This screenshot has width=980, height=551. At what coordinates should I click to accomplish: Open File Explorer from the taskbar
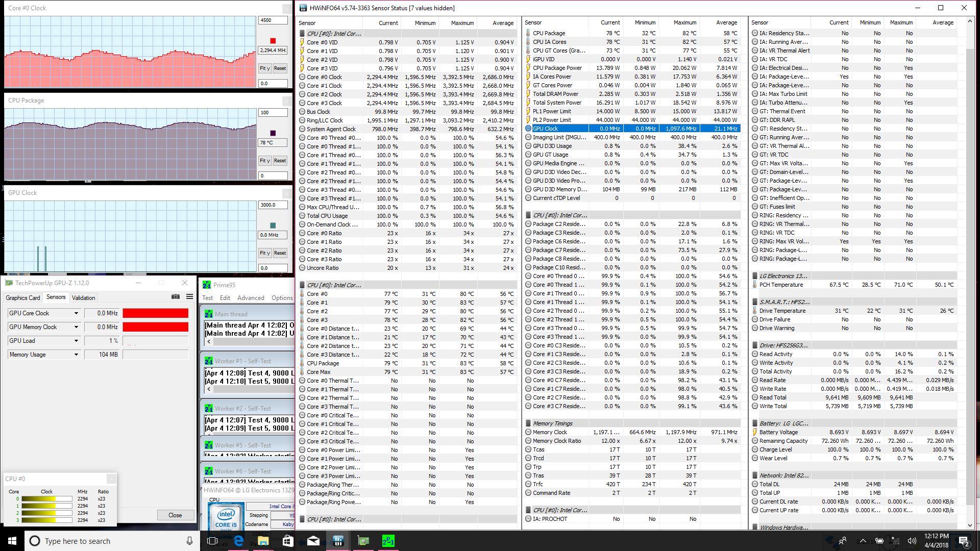[263, 541]
